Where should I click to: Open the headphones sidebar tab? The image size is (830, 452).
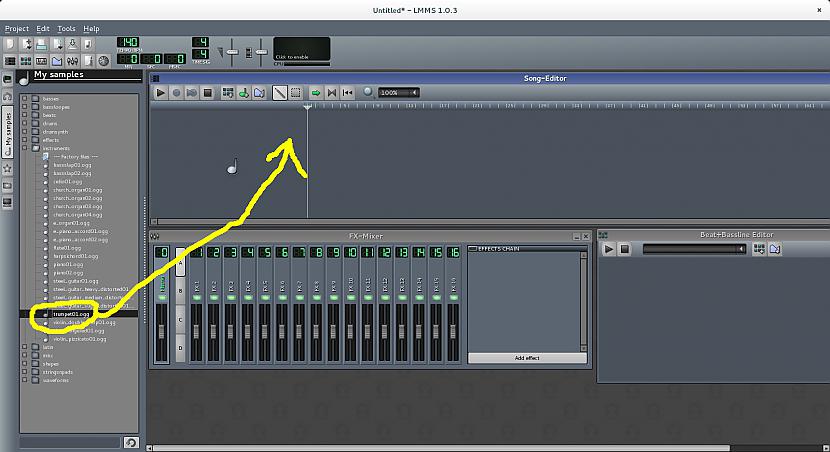pos(7,97)
